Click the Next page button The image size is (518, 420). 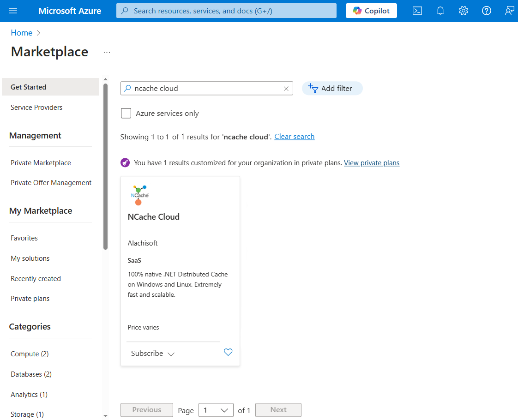click(278, 410)
